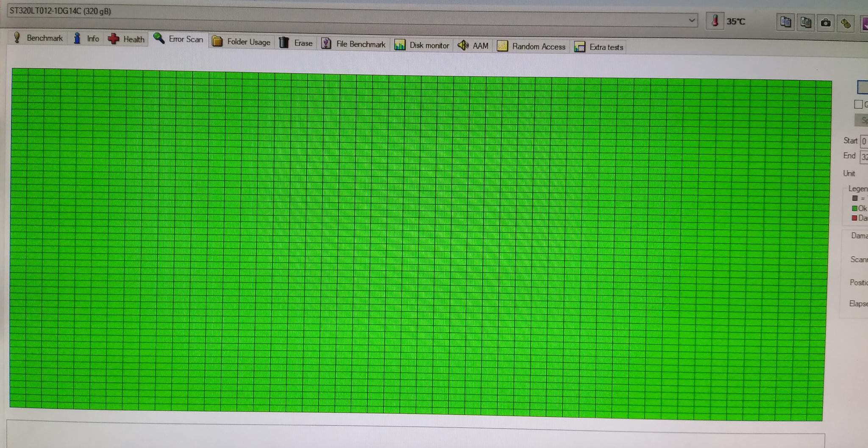
Task: Switch to the Info tab
Action: coord(86,39)
